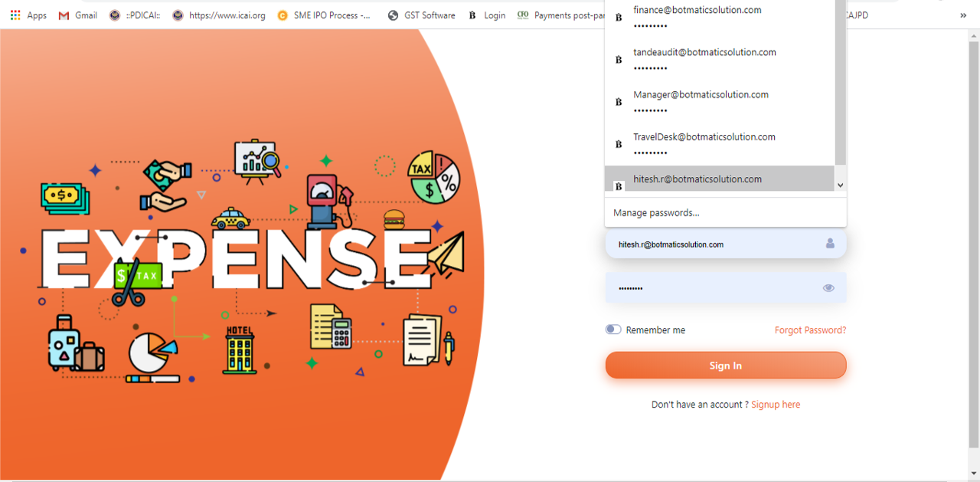Click the person icon in the email field
The height and width of the screenshot is (482, 980).
[830, 244]
